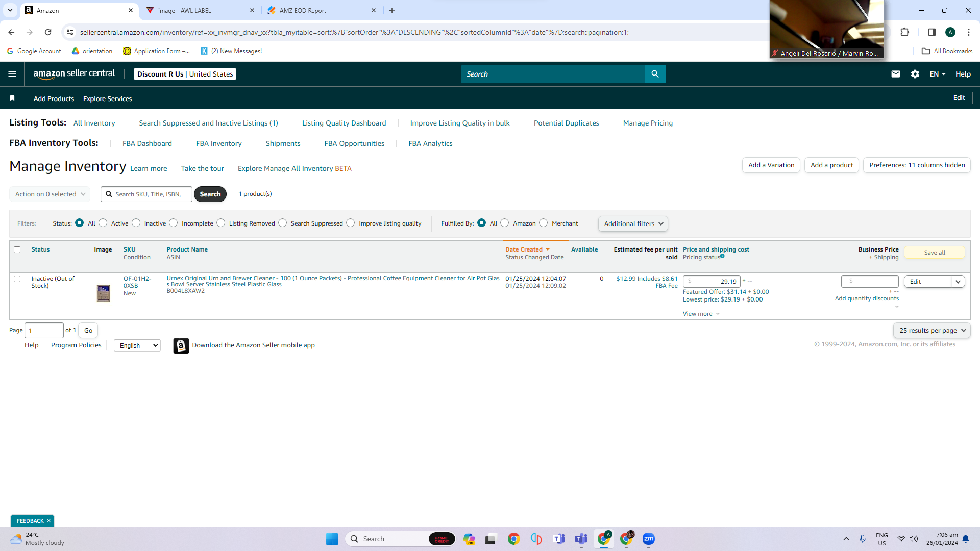
Task: Reload the page with the browser refresh icon
Action: 48,32
